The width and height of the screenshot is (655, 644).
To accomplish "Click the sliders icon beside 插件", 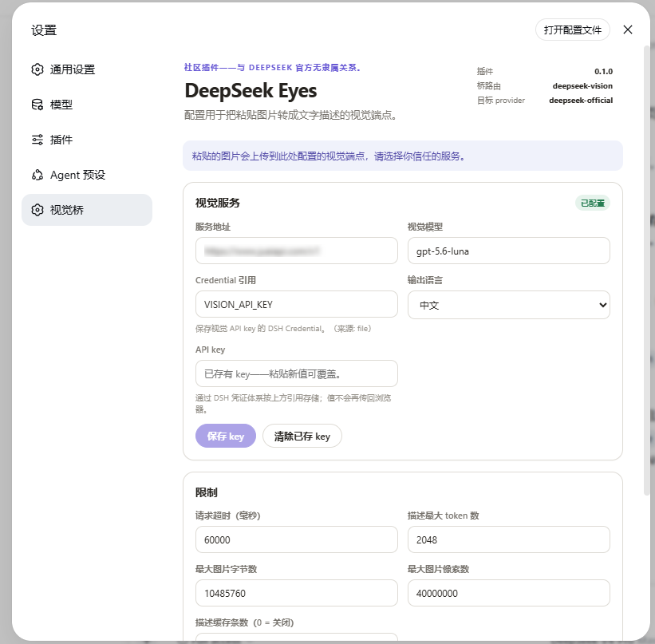I will (37, 140).
